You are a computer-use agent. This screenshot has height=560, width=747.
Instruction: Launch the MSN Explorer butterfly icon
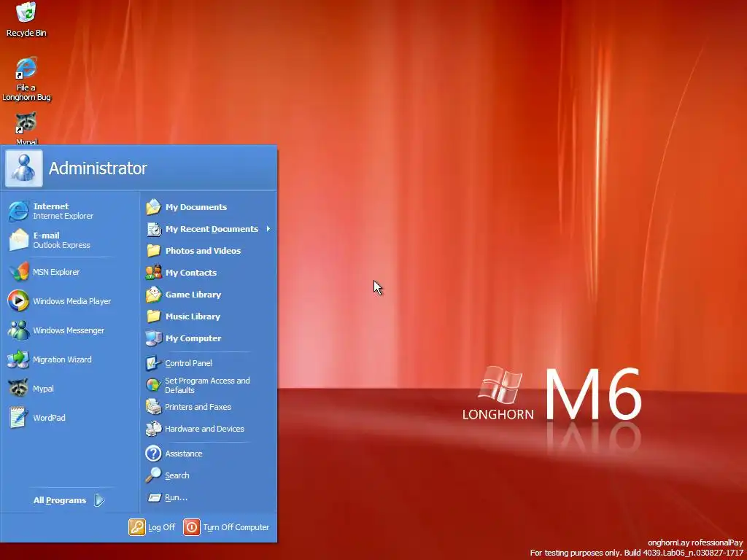(18, 272)
